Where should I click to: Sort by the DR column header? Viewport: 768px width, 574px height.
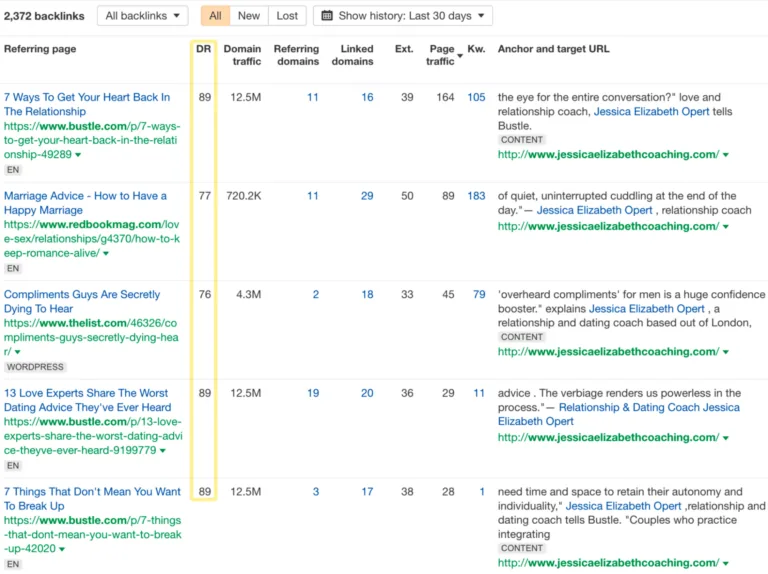203,49
